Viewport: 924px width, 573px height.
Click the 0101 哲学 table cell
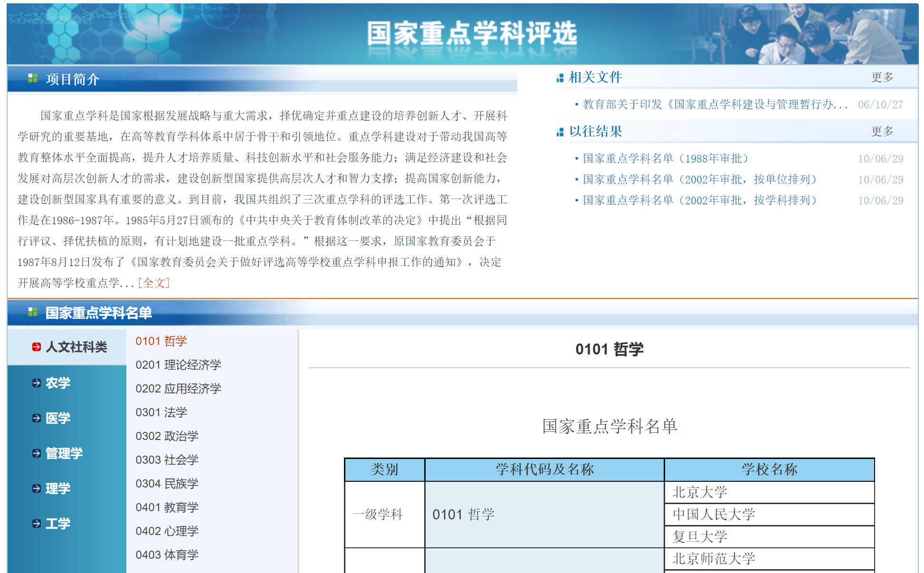[x=544, y=515]
